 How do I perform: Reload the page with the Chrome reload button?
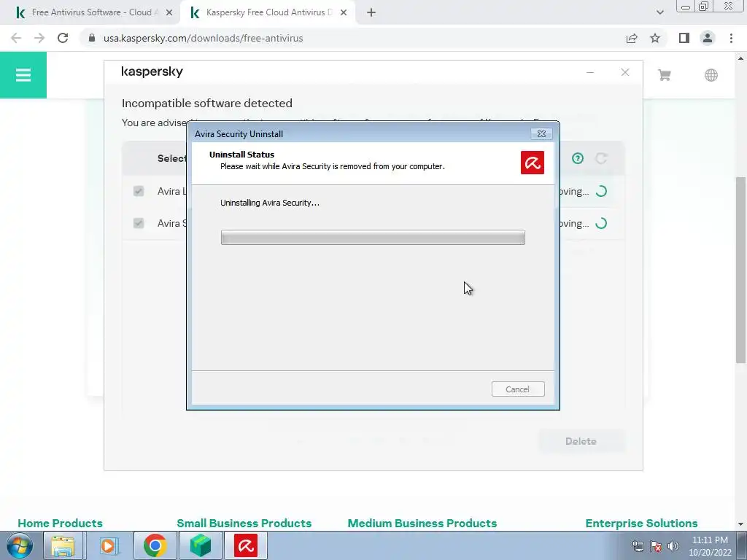pos(63,38)
